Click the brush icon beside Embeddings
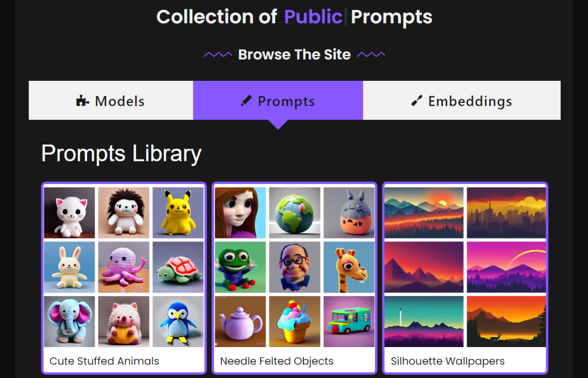The image size is (588, 378). (x=417, y=101)
